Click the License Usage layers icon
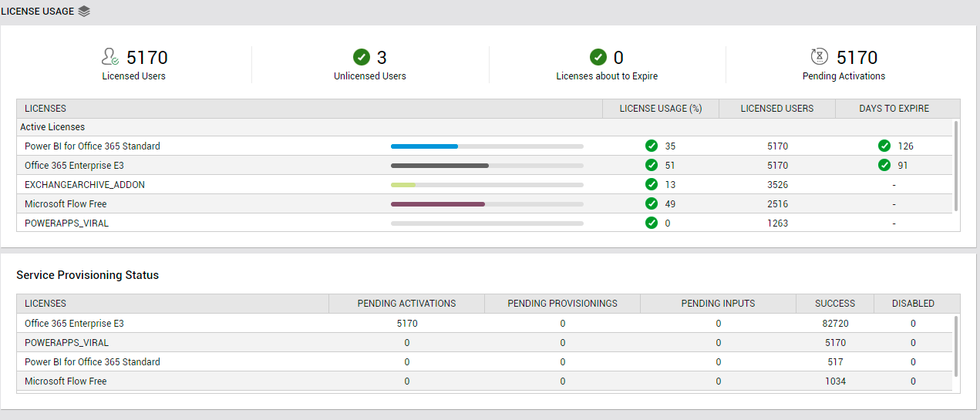Image resolution: width=980 pixels, height=420 pixels. pyautogui.click(x=84, y=12)
